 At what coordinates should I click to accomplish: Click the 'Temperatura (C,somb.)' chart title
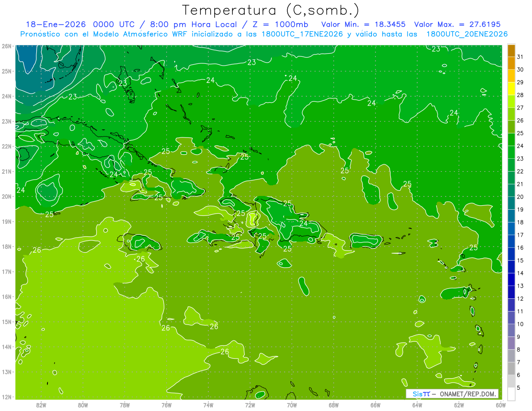tap(271, 10)
